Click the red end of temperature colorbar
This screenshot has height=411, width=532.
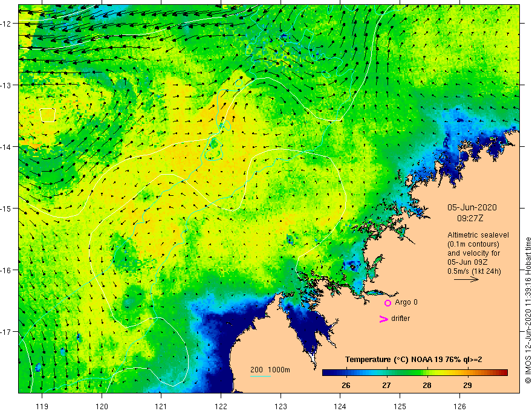click(x=504, y=372)
